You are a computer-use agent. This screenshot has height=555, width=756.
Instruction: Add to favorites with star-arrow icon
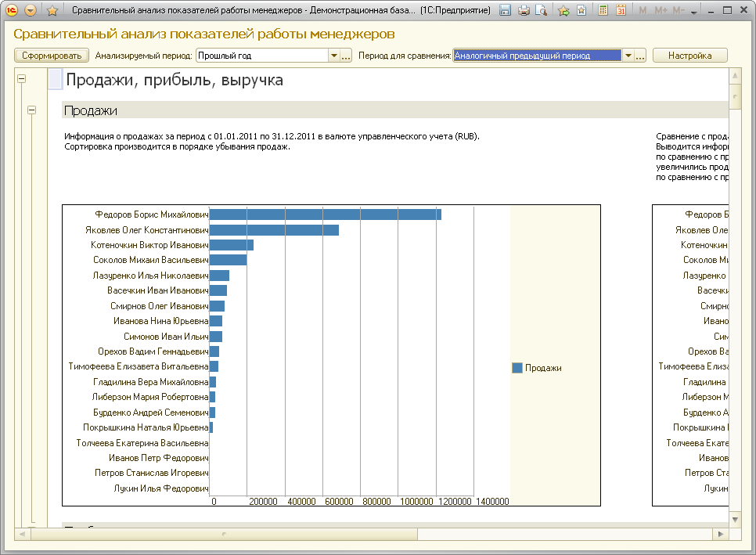click(563, 11)
